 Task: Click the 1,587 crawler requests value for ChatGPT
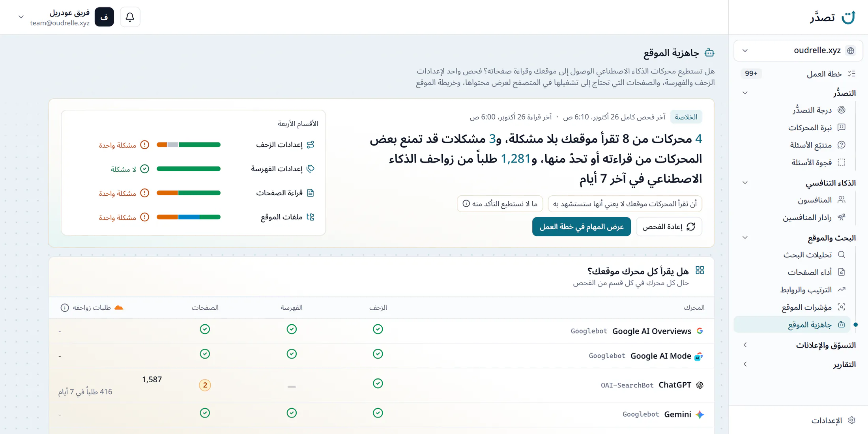coord(152,380)
